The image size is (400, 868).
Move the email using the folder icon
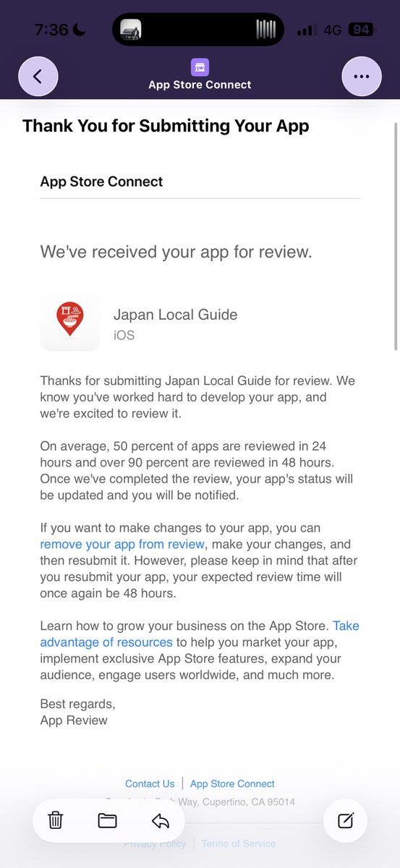[x=108, y=820]
